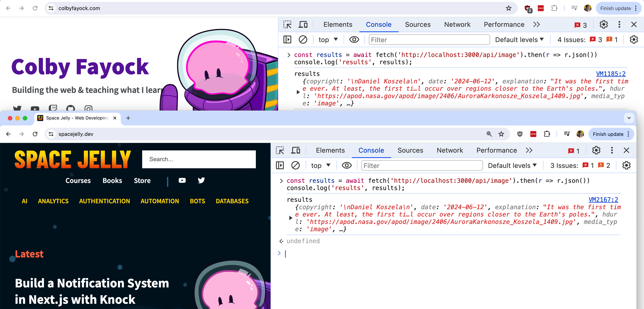Open DevTools kebab menu in colbyfayock window
644x309 pixels.
pyautogui.click(x=619, y=25)
